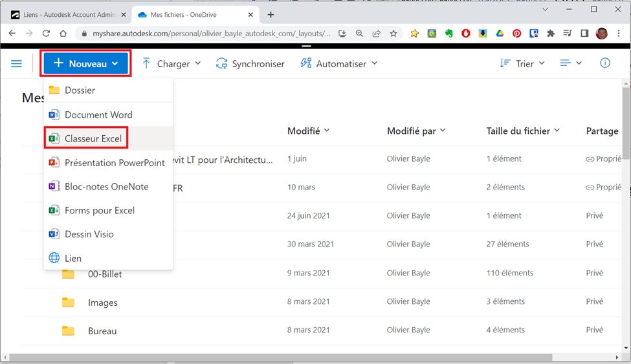Screen dimensions: 631x364
Task: Open the Trier sort dropdown
Action: coord(522,63)
